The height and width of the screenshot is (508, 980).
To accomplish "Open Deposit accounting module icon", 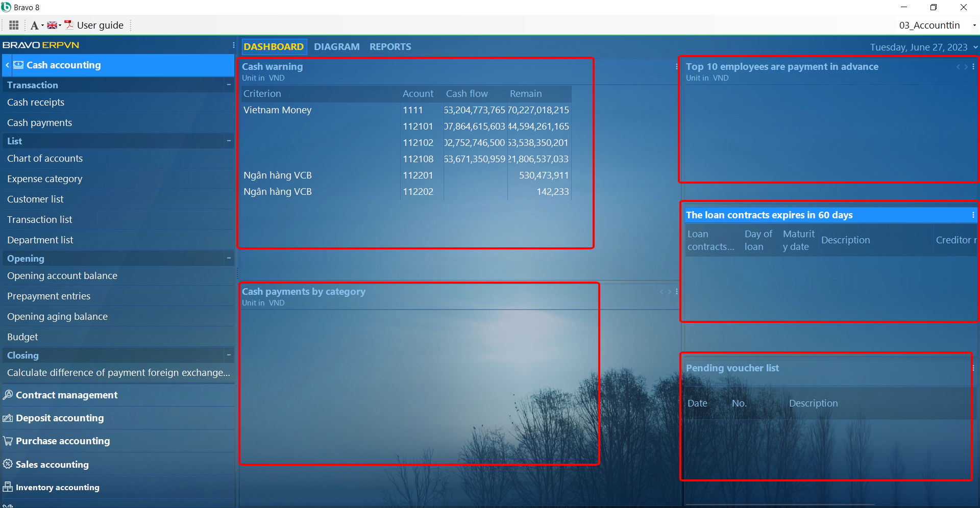I will tap(8, 418).
